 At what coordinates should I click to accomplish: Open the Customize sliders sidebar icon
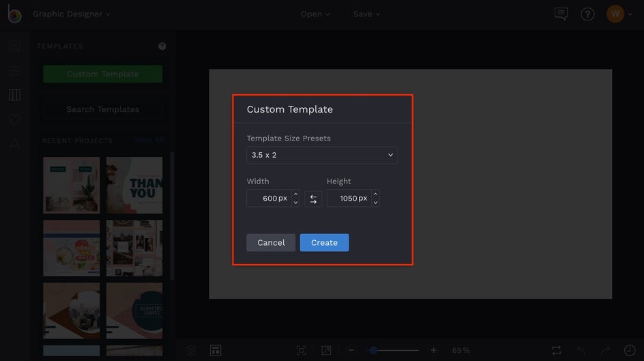(14, 71)
